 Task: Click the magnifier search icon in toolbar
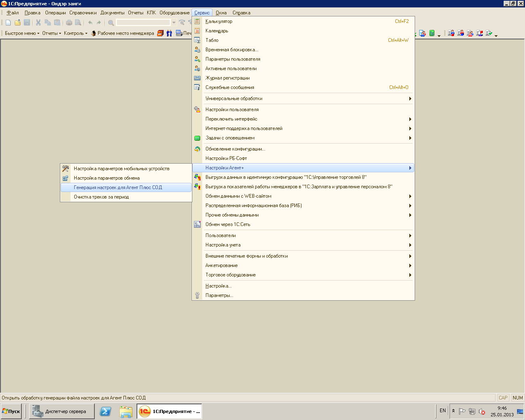pos(111,23)
